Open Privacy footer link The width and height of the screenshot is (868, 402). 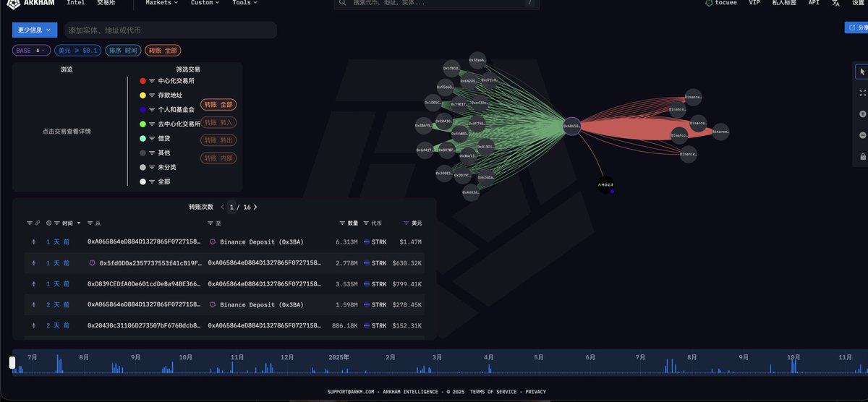536,392
